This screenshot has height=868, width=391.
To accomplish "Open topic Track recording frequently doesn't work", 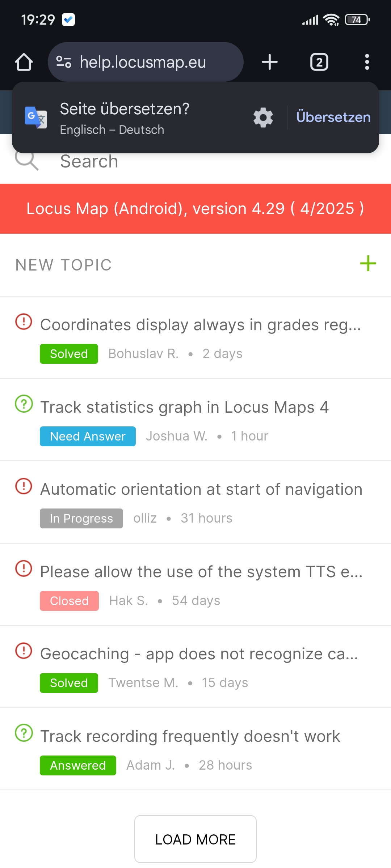I will [190, 736].
